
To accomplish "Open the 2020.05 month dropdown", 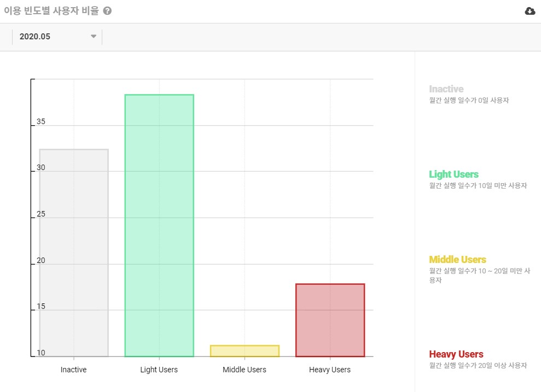I will tap(57, 37).
